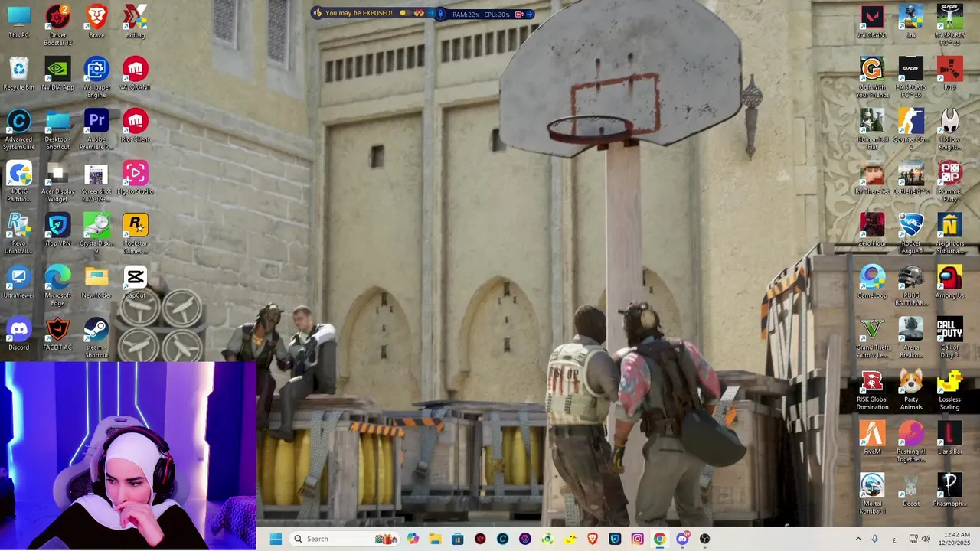Open Discord desktop shortcut
The width and height of the screenshot is (980, 551).
click(18, 334)
